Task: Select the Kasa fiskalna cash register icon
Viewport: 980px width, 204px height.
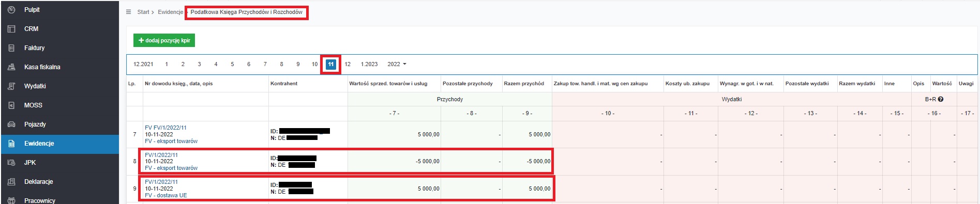Action: pyautogui.click(x=11, y=67)
